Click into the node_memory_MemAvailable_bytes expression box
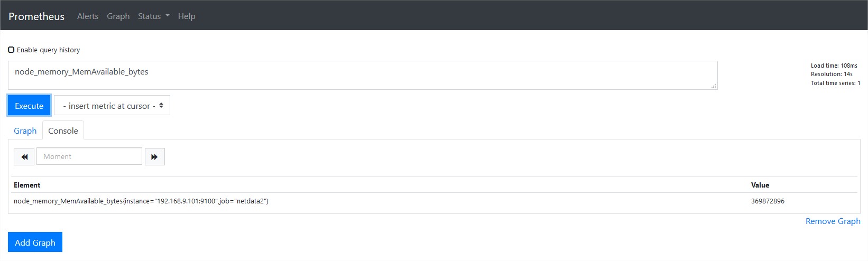Screen dimensions: 868x261 pos(363,75)
